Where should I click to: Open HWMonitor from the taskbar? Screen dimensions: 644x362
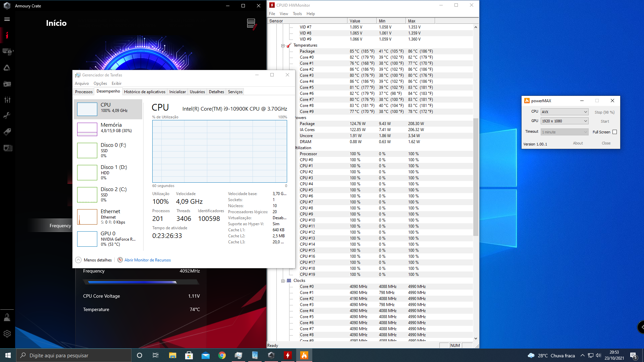click(287, 355)
